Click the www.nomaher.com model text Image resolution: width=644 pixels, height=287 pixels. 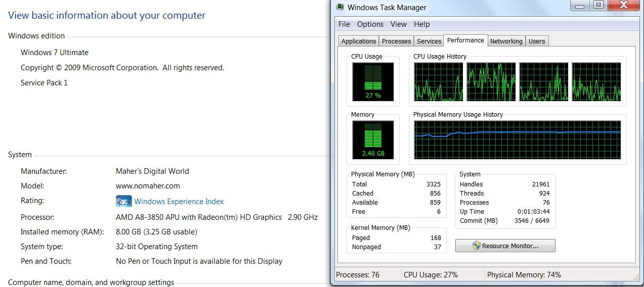coord(148,186)
